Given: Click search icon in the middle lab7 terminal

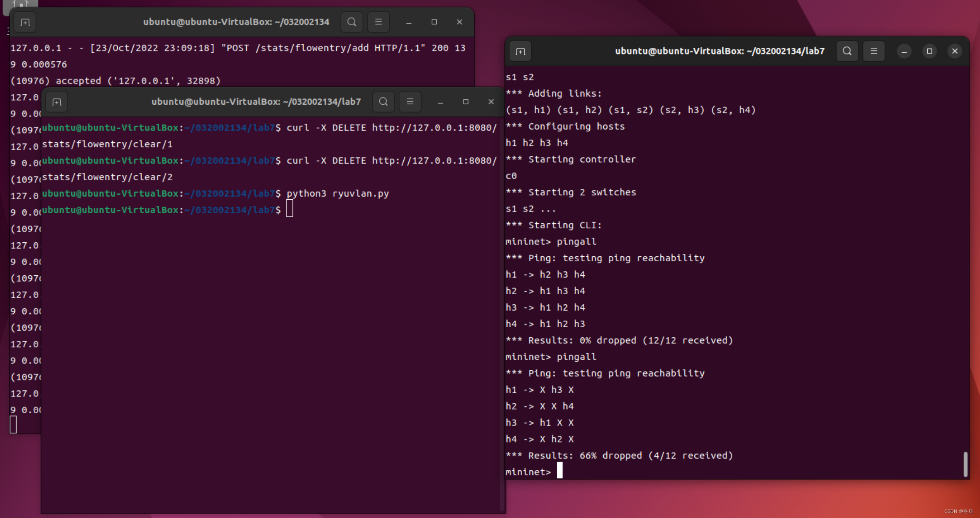Looking at the screenshot, I should [383, 102].
